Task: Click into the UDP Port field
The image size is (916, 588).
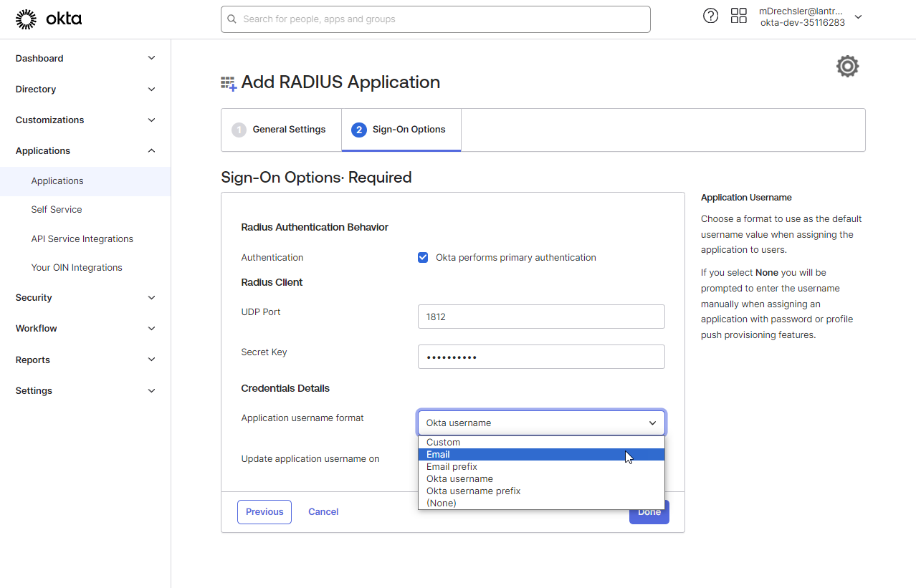Action: click(540, 317)
